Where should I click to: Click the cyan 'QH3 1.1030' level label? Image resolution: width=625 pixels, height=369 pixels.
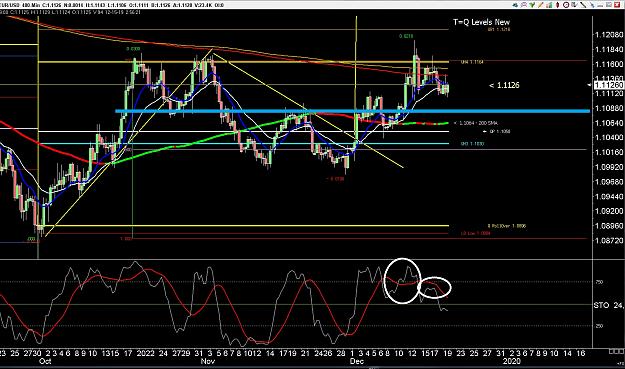[472, 143]
